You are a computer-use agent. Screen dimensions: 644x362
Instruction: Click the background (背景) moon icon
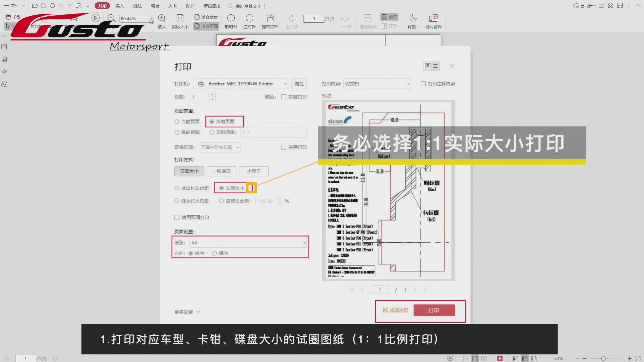pos(413,18)
